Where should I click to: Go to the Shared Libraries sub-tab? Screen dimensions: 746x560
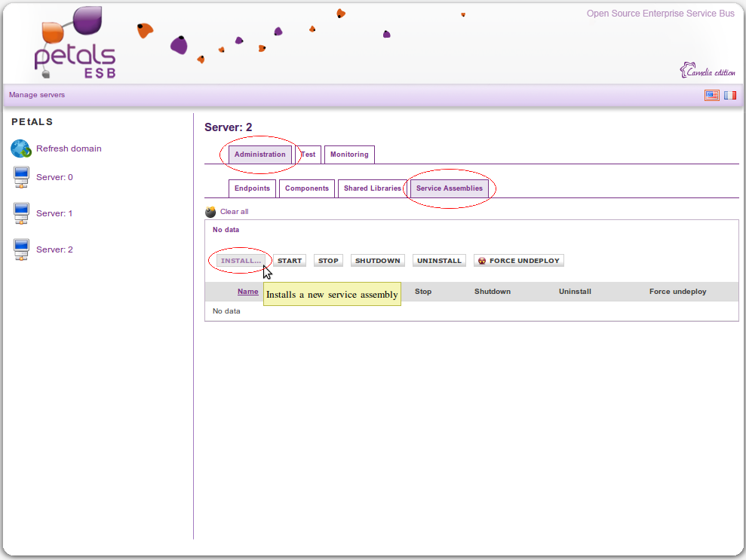click(372, 188)
